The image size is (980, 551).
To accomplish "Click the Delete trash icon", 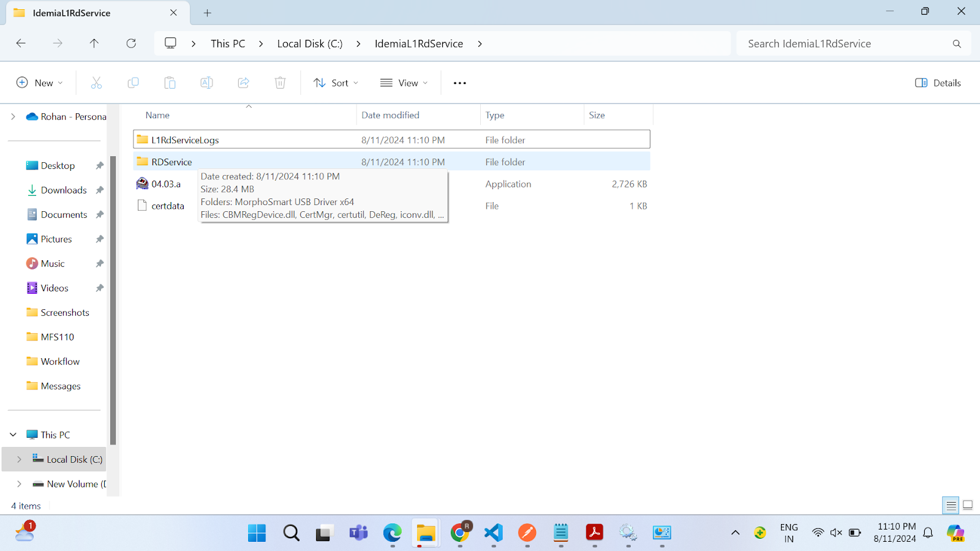I will click(x=280, y=83).
